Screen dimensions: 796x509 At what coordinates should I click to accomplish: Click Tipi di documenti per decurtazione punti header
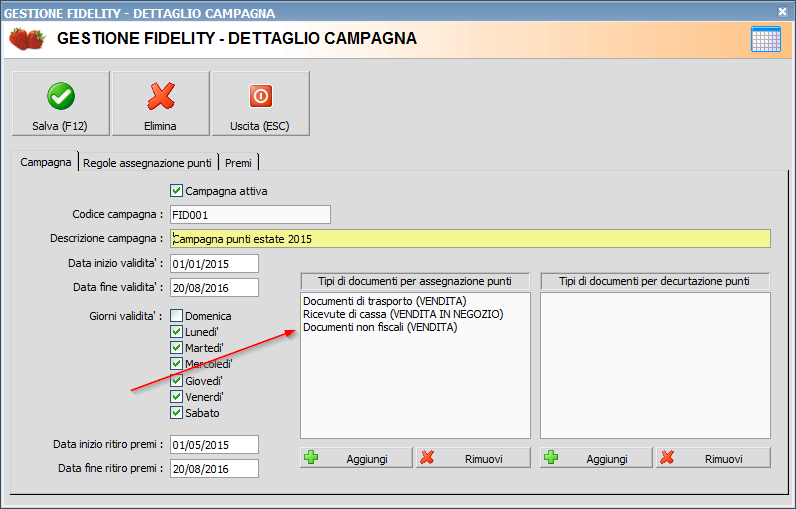pyautogui.click(x=655, y=281)
